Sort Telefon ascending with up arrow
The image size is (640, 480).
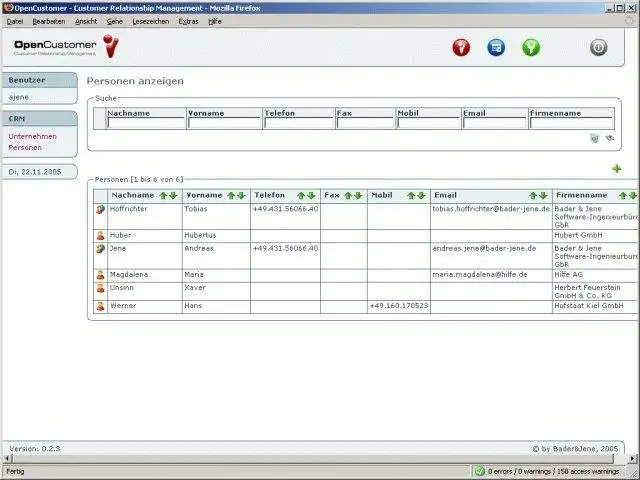coord(301,196)
